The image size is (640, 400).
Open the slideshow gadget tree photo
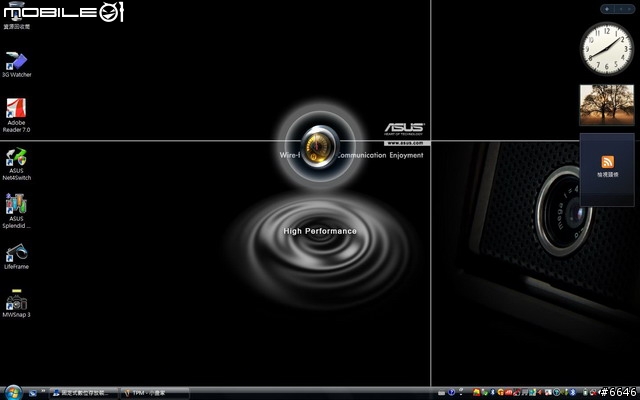pyautogui.click(x=607, y=104)
